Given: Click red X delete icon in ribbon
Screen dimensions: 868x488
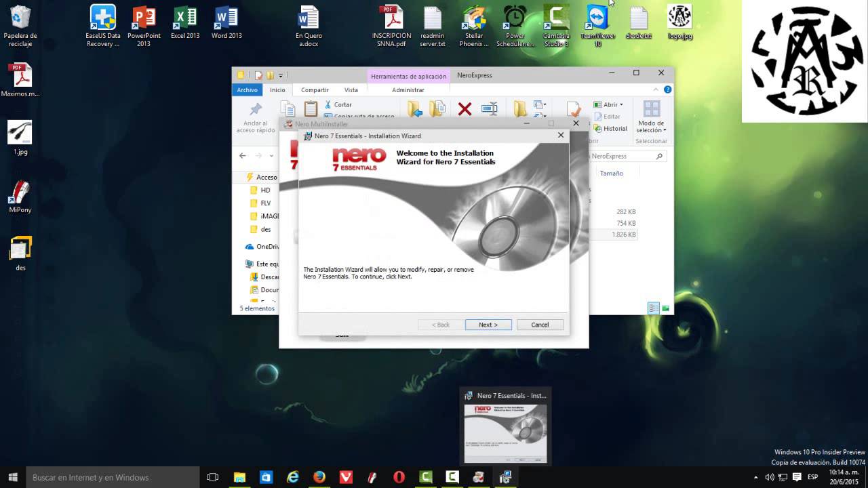Looking at the screenshot, I should tap(465, 108).
